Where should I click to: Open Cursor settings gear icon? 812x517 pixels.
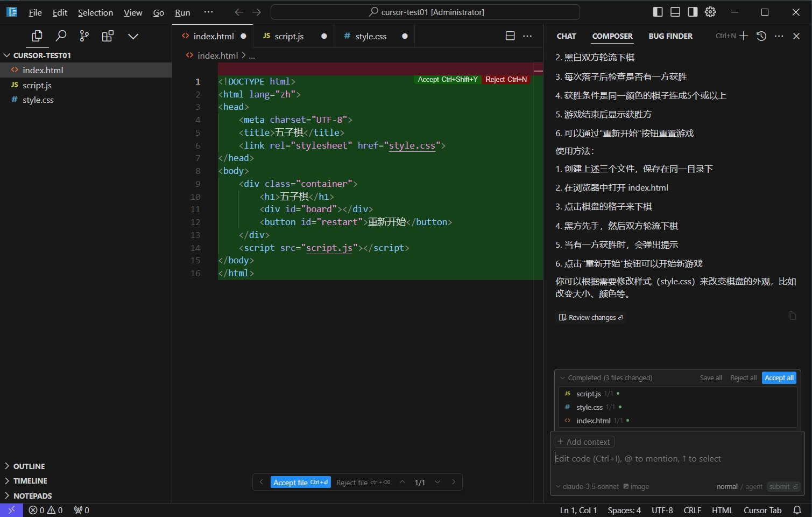[x=710, y=12]
